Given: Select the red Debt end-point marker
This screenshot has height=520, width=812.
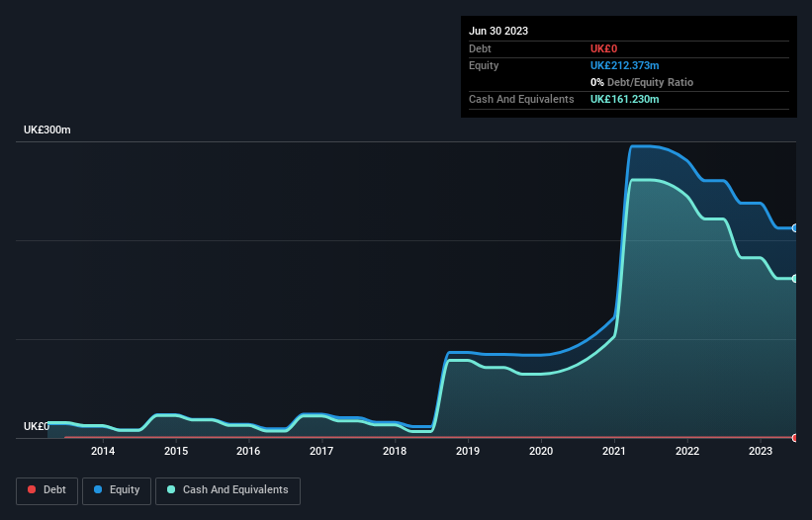Looking at the screenshot, I should click(795, 438).
